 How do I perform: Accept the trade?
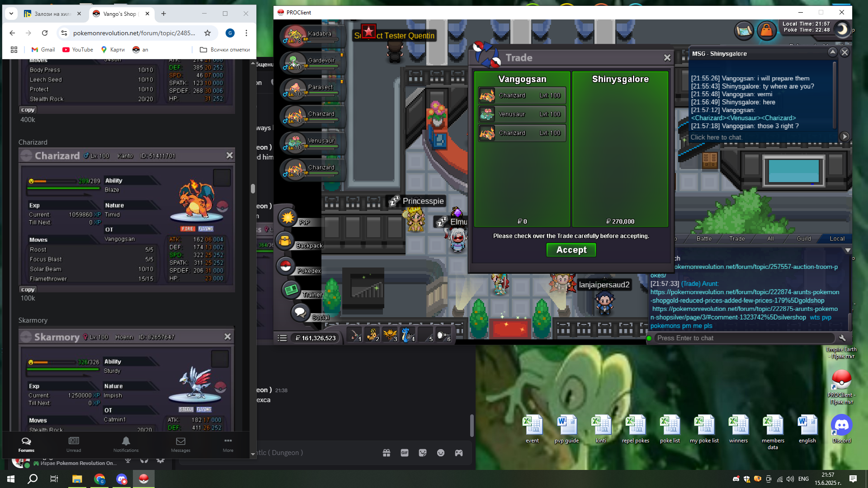tap(571, 250)
